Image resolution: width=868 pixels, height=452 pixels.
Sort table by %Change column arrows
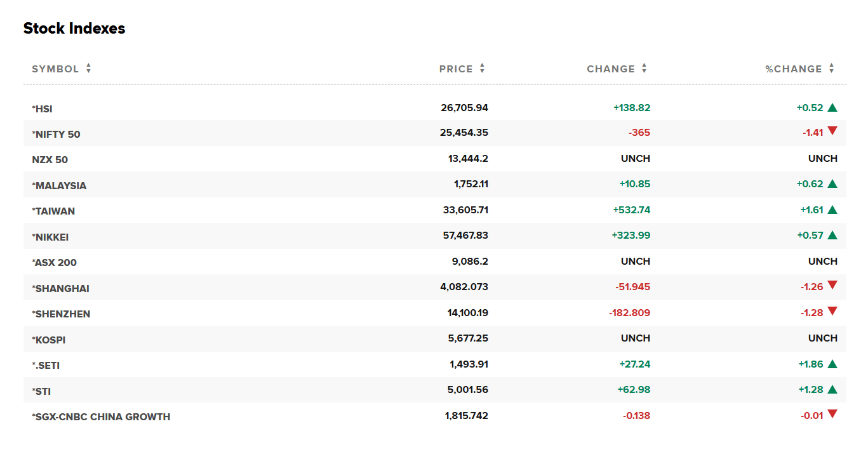(832, 69)
